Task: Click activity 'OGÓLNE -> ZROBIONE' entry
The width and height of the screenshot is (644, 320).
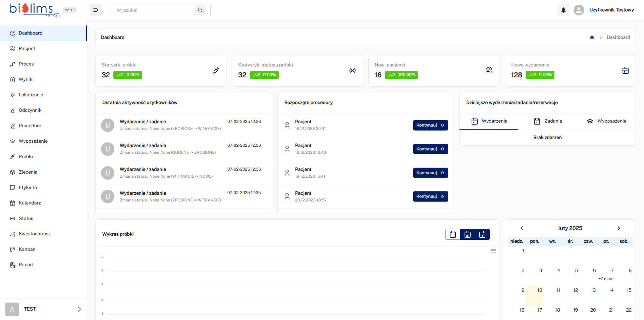Action: tap(183, 149)
